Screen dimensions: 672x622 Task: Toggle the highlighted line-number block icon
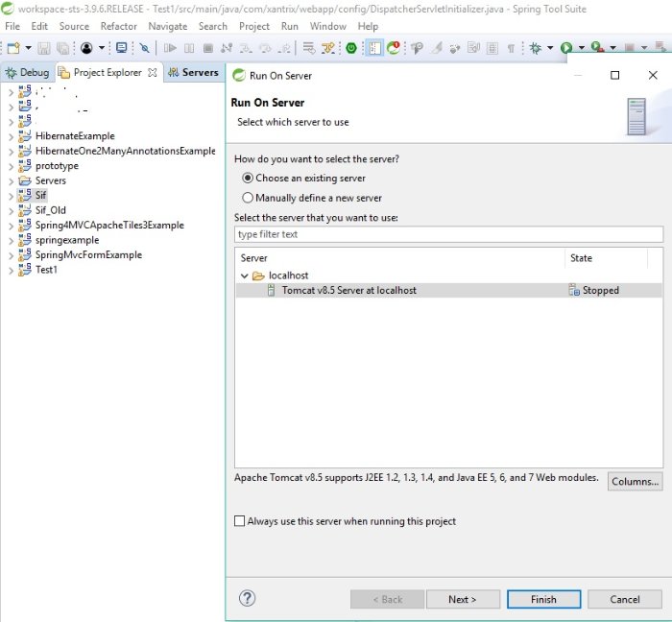374,48
